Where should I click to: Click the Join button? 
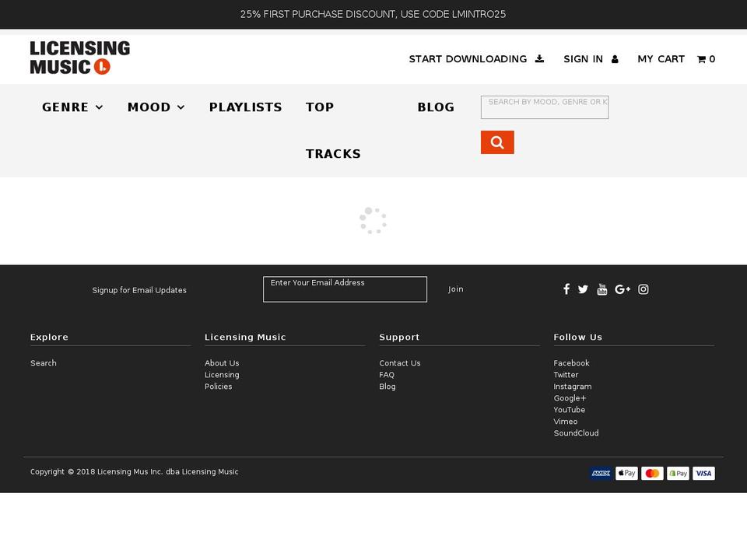coord(455,289)
